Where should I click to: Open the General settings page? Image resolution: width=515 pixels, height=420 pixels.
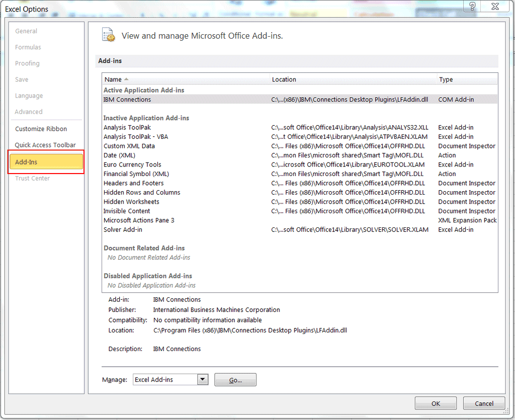point(26,31)
